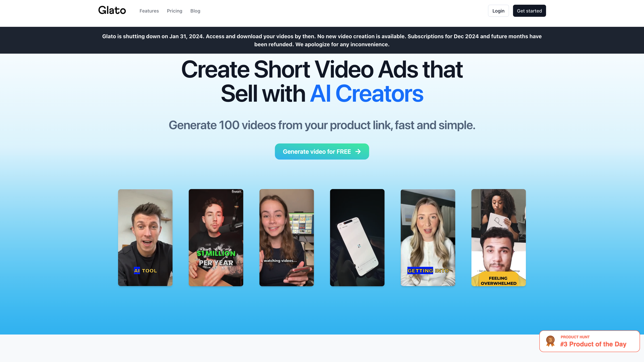
Task: Click the fiverr logo on second video
Action: (236, 191)
